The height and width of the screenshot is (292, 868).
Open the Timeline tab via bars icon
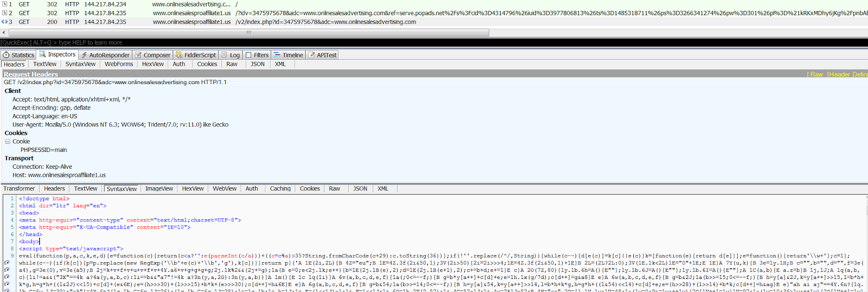[277, 55]
